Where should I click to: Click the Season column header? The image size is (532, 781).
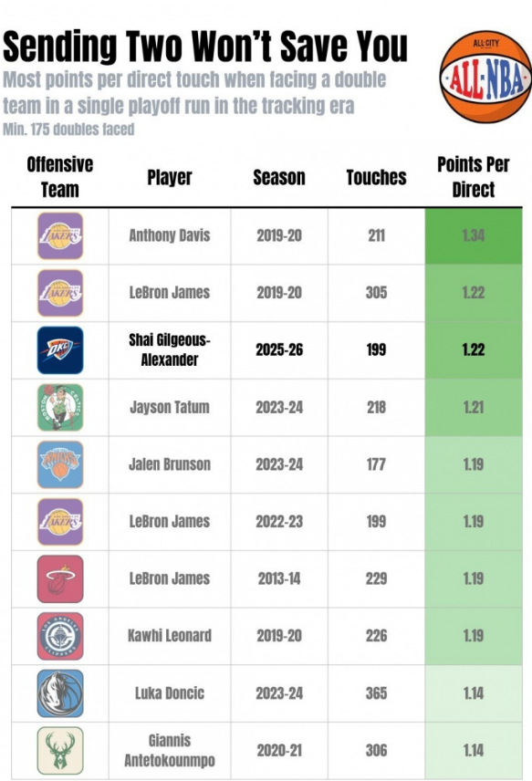(x=279, y=177)
